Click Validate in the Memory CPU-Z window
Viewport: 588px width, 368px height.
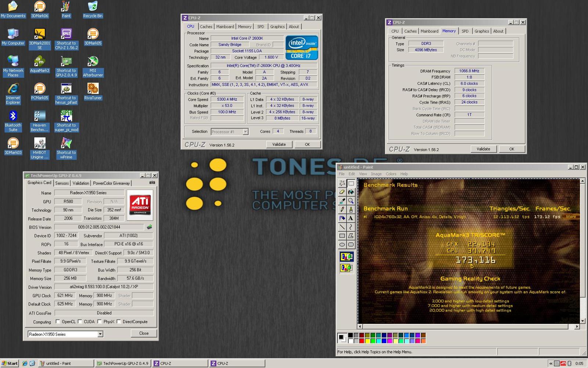tap(483, 149)
